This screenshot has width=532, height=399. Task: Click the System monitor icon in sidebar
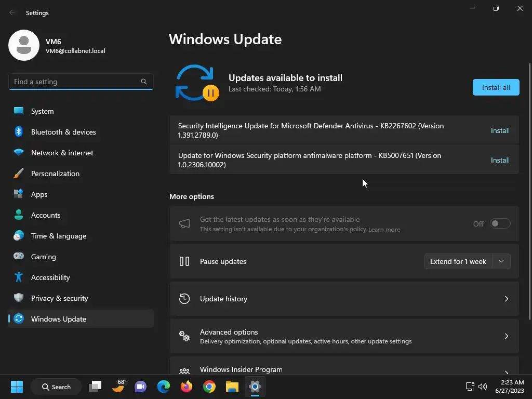[x=19, y=111]
